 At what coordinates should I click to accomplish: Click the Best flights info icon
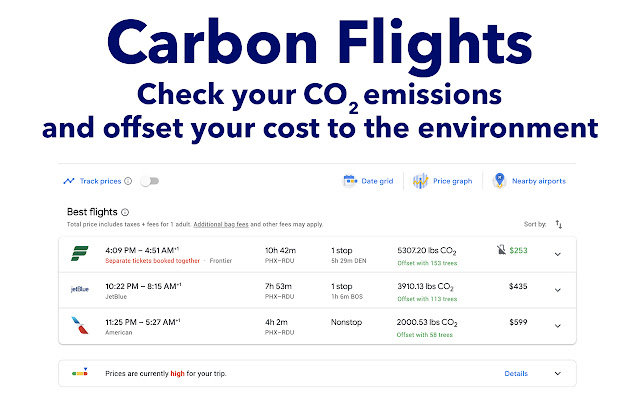click(x=125, y=212)
